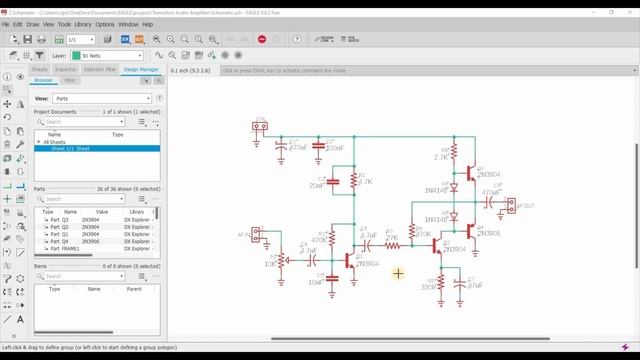
Task: Switch to the Sheets tab
Action: coord(40,69)
